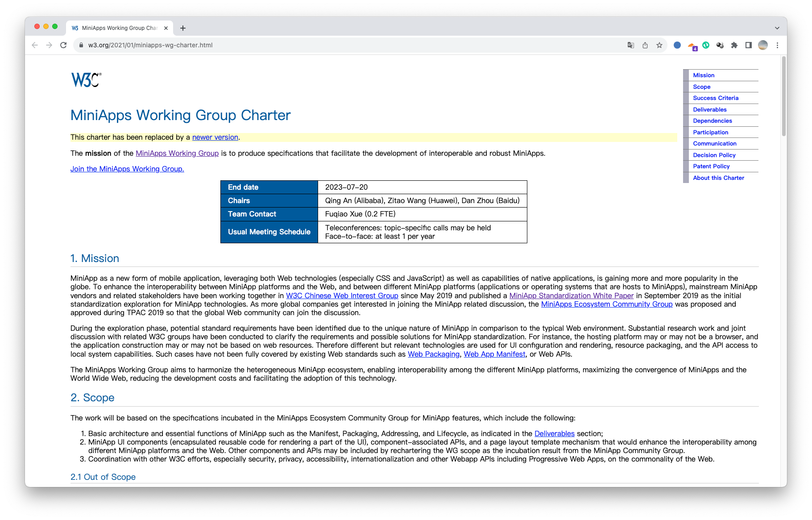Viewport: 812px width, 520px height.
Task: Click the Cloudflare extension icon with badge 4
Action: pyautogui.click(x=692, y=46)
